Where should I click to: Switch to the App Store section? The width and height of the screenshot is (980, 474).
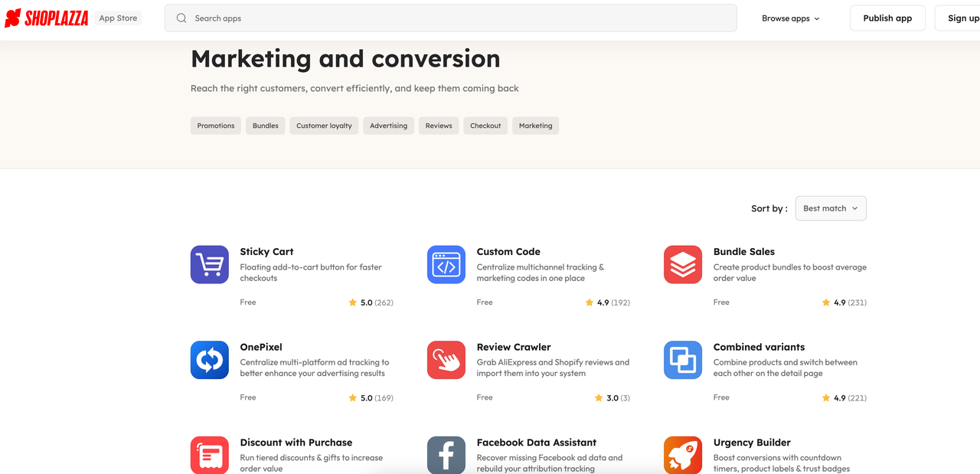[118, 18]
